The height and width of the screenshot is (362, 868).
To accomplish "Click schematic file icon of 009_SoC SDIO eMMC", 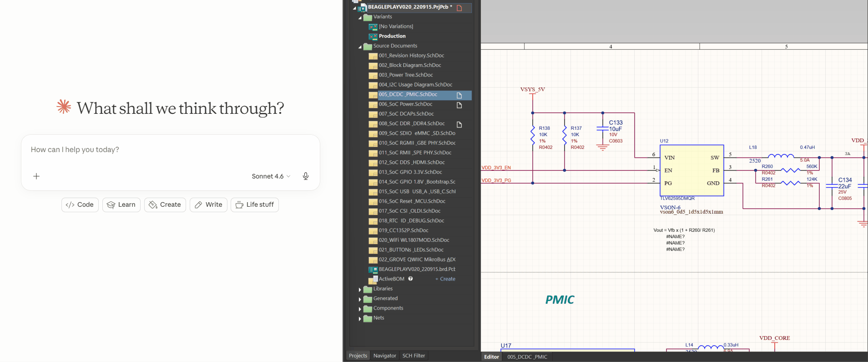I will [x=373, y=134].
